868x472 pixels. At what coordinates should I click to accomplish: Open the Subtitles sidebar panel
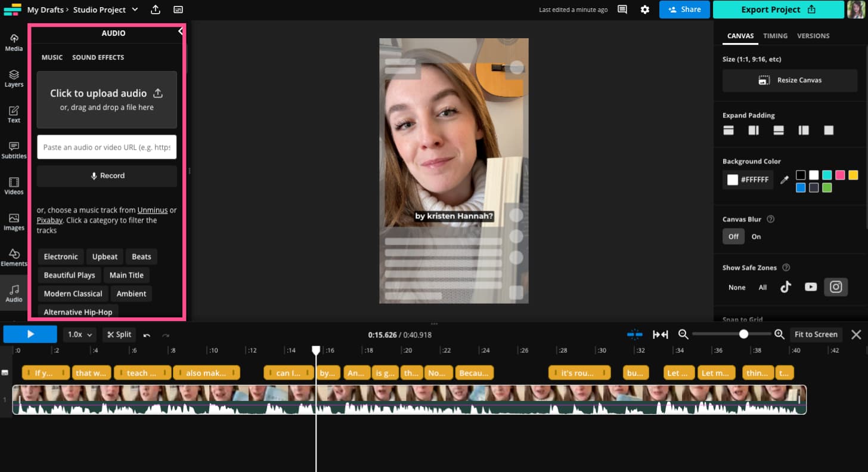point(14,150)
